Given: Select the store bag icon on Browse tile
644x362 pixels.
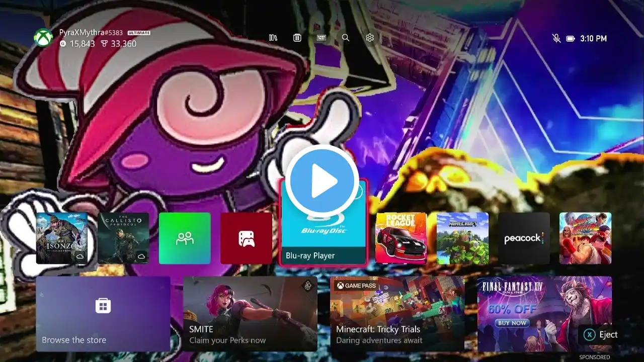Looking at the screenshot, I should click(103, 306).
